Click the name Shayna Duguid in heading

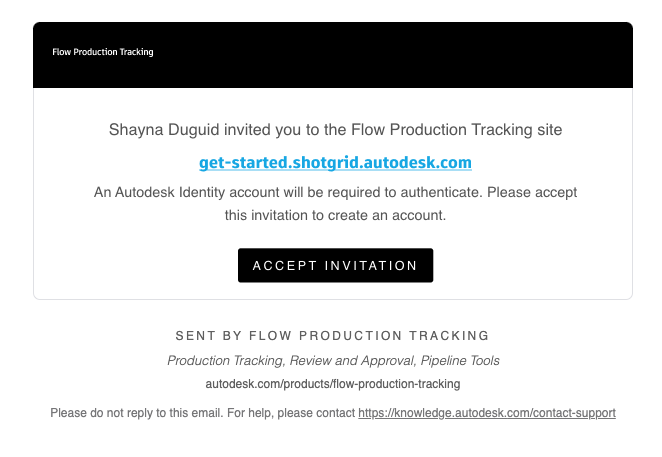tap(164, 130)
